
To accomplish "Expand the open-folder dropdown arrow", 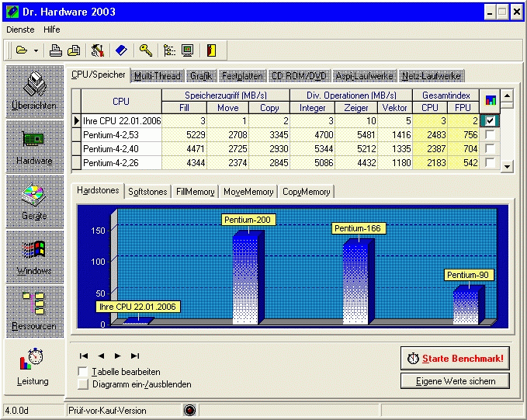I will tap(36, 51).
